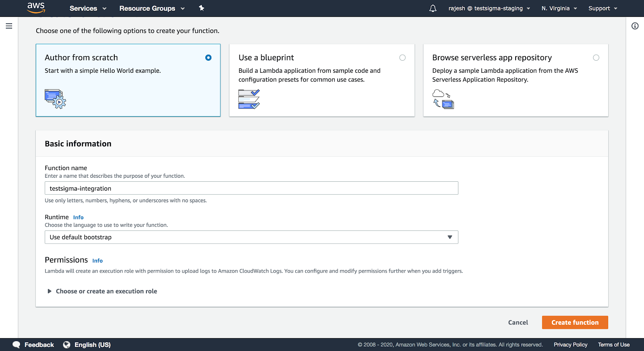Screen dimensions: 644x351
Task: Select the Author from scratch radio button
Action: (x=208, y=57)
